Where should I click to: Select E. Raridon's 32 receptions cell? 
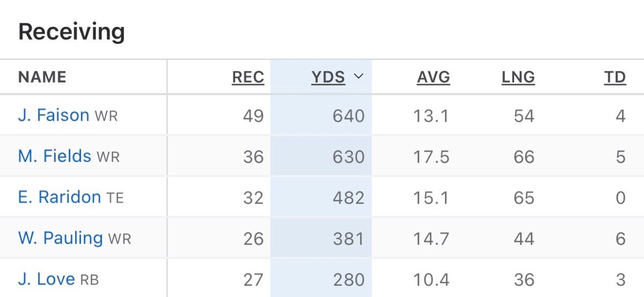coord(253,197)
